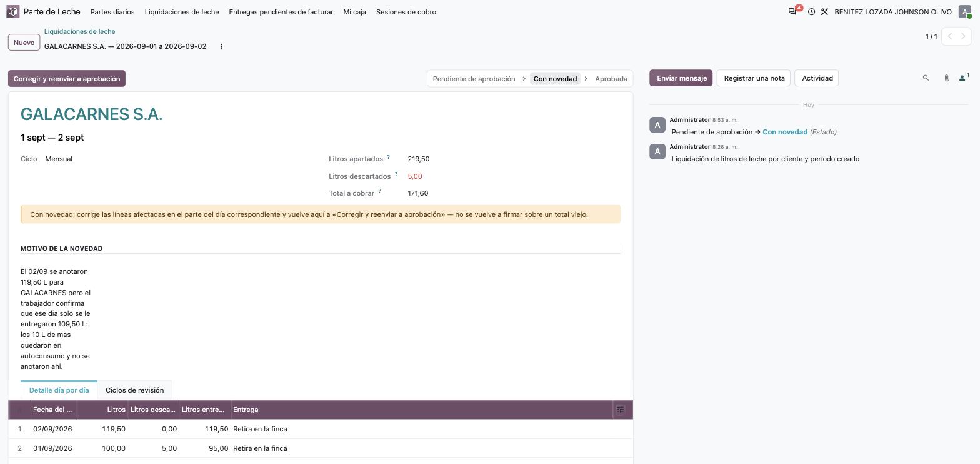Show help tooltip for Total a cobrar

[379, 191]
